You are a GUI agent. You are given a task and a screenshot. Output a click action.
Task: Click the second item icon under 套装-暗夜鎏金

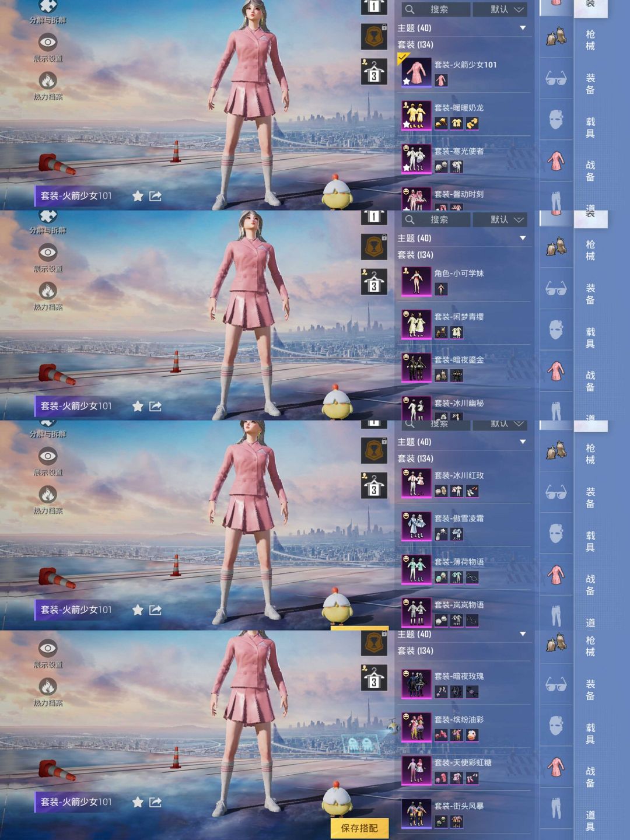pos(457,375)
